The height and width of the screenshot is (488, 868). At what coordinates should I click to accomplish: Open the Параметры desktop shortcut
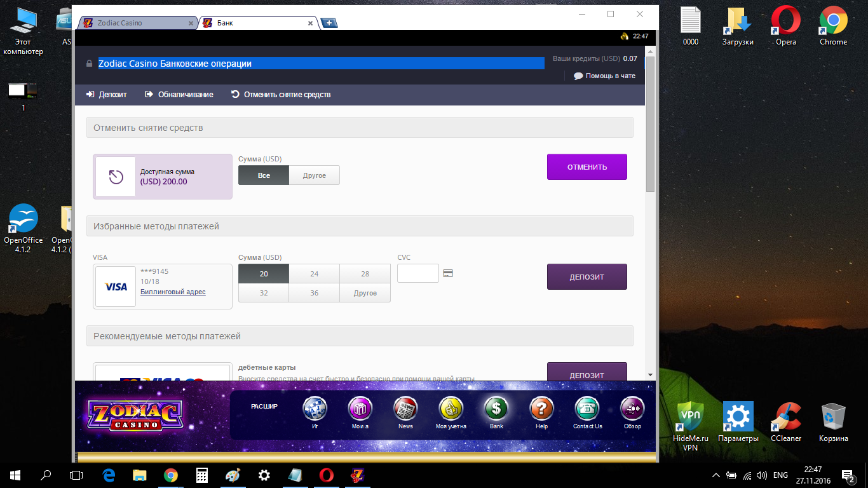pyautogui.click(x=738, y=422)
